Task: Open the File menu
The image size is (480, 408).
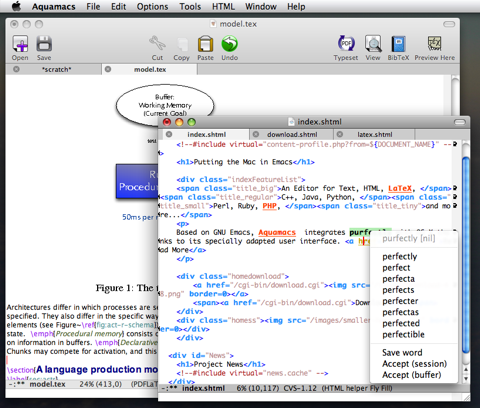Action: (93, 7)
